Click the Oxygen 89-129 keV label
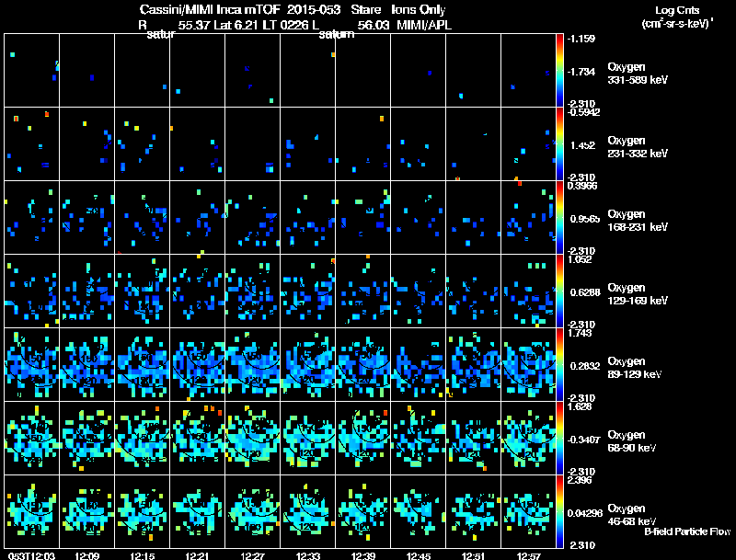 click(635, 368)
